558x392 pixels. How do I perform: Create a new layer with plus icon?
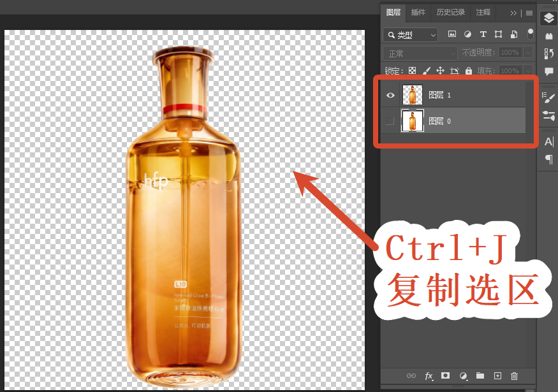tap(497, 375)
